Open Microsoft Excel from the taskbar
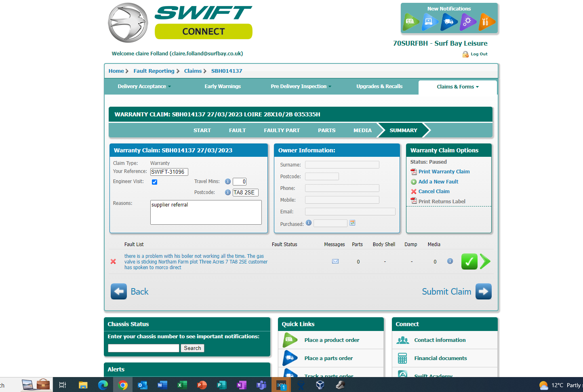The image size is (583, 392). click(182, 385)
